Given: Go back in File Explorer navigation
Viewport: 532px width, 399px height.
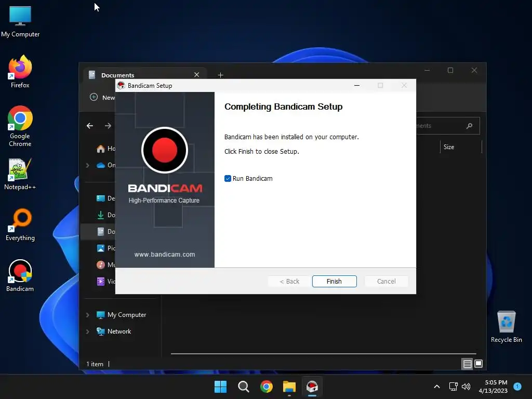Looking at the screenshot, I should (x=90, y=126).
